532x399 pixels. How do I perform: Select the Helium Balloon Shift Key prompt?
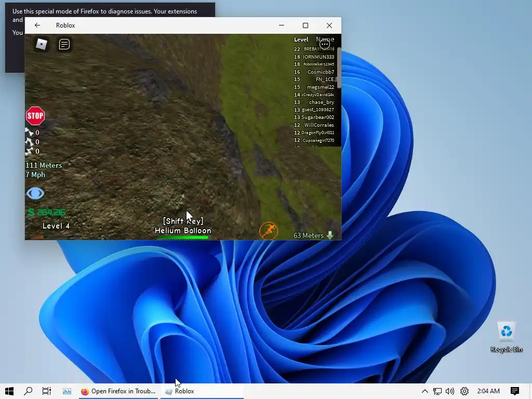[x=183, y=225]
